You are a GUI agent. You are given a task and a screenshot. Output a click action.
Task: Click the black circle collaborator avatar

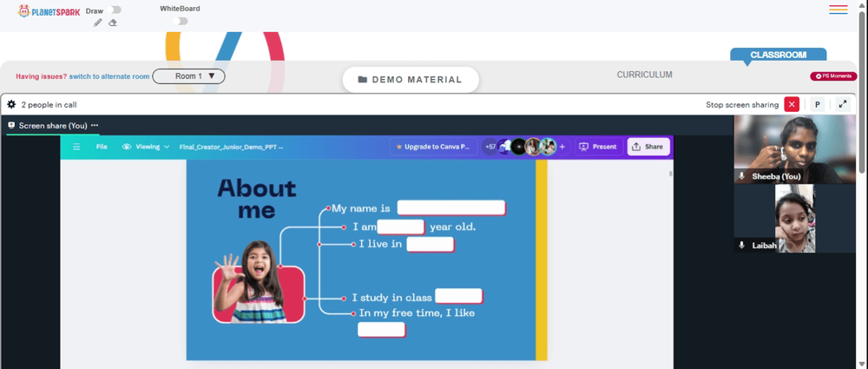click(518, 147)
